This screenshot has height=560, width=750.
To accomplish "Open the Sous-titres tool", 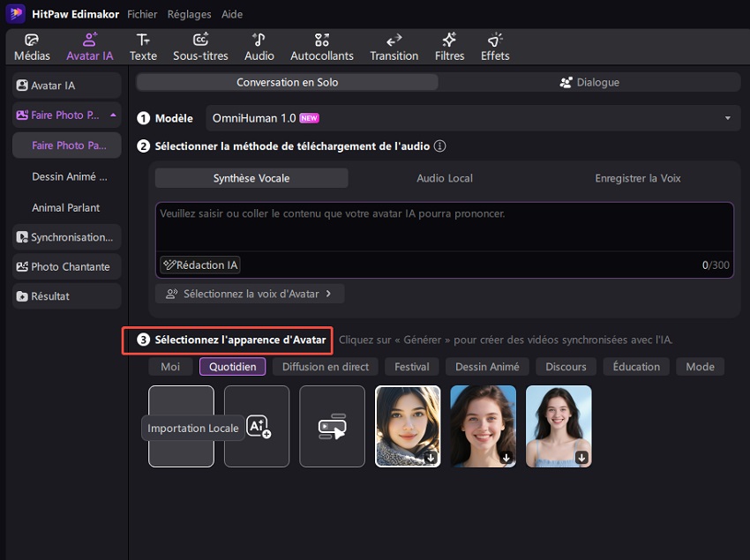I will pyautogui.click(x=199, y=46).
